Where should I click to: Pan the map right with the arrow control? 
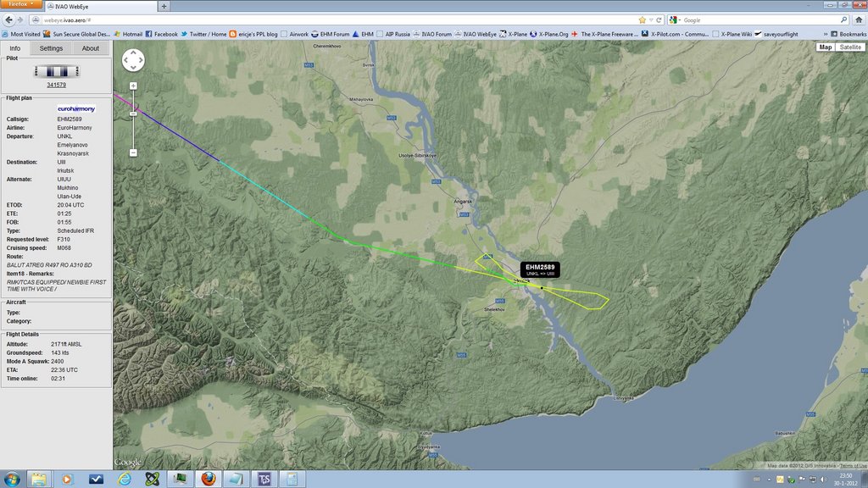[x=141, y=60]
